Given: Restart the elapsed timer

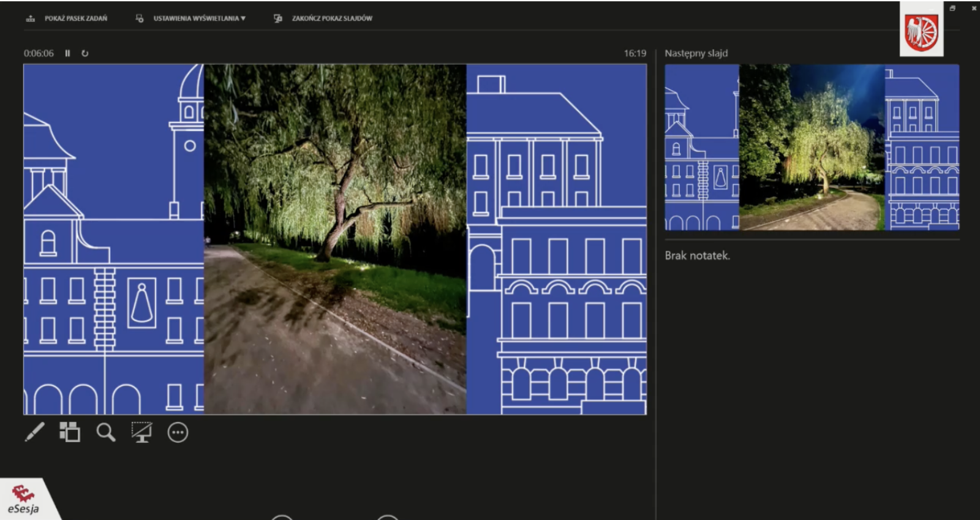Looking at the screenshot, I should 85,53.
